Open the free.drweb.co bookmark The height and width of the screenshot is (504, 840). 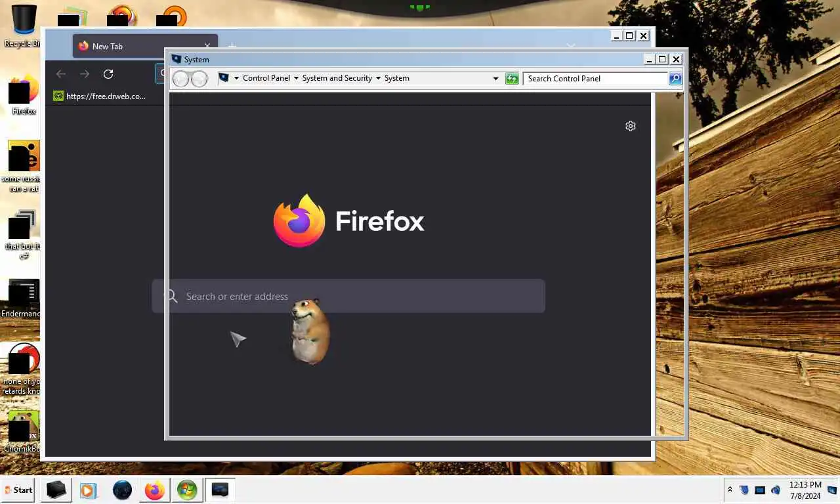100,96
